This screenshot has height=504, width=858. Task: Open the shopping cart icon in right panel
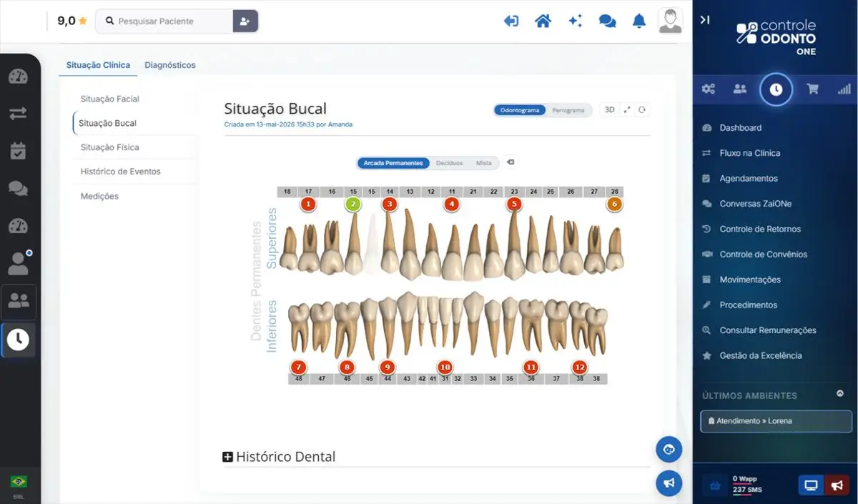[x=812, y=89]
